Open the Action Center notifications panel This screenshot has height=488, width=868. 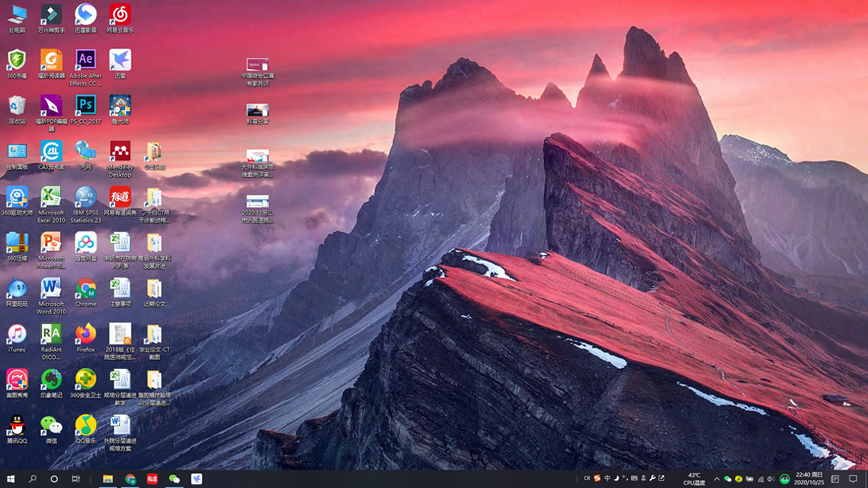(853, 479)
